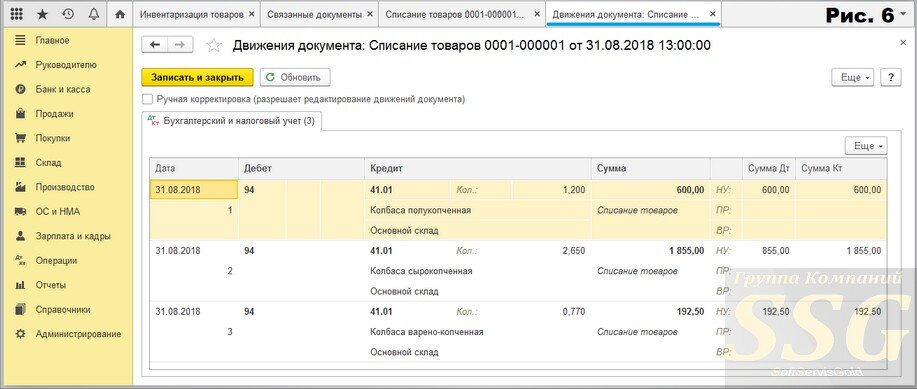Click the Кредит column header
The height and width of the screenshot is (389, 917).
[478, 168]
